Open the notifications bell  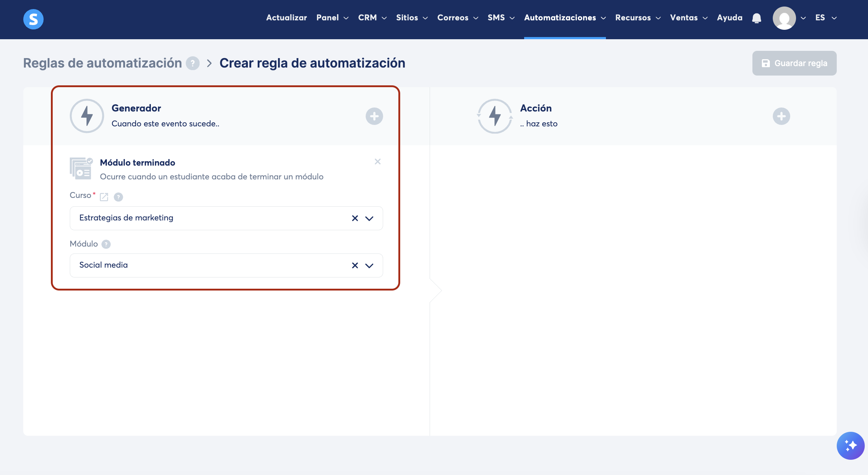[x=756, y=18]
